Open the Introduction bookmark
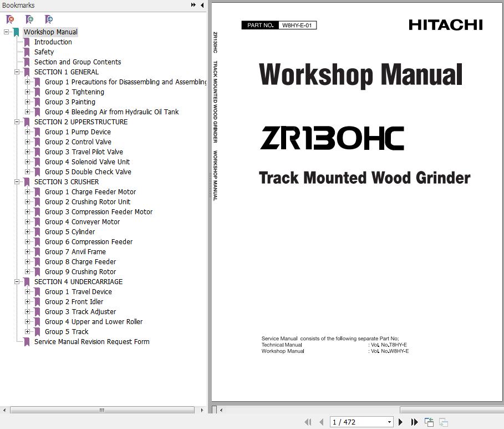This screenshot has width=504, height=429. [x=53, y=42]
